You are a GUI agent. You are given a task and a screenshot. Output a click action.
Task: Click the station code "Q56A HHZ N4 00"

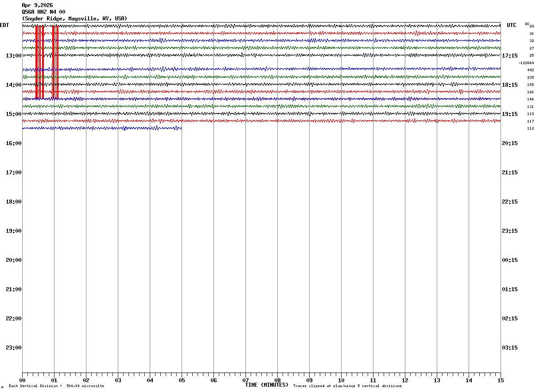[x=43, y=12]
